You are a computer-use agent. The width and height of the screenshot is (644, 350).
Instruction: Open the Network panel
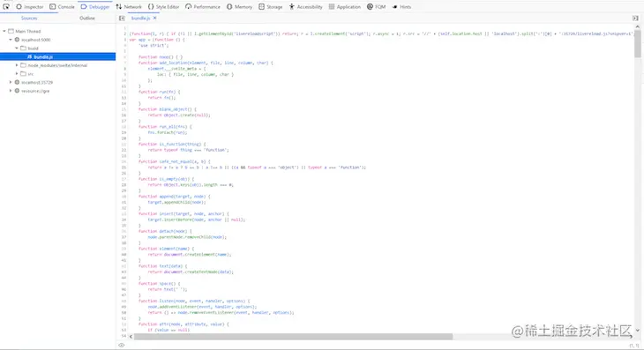129,6
